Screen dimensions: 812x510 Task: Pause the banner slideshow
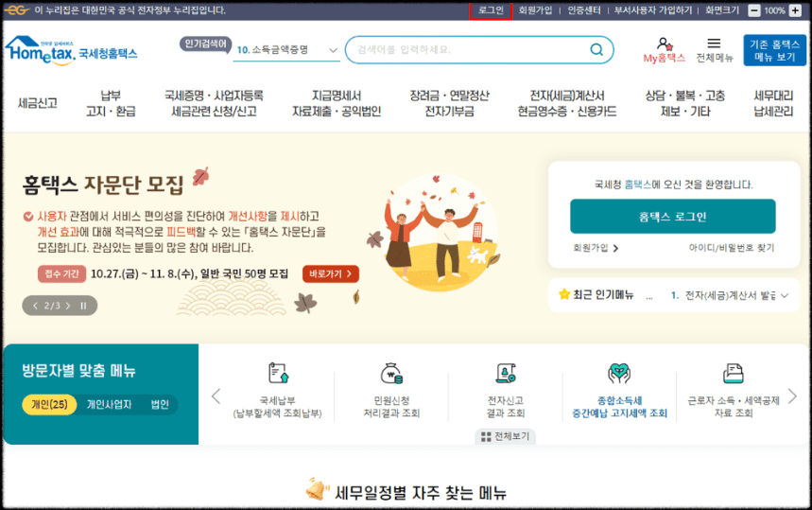pyautogui.click(x=83, y=306)
